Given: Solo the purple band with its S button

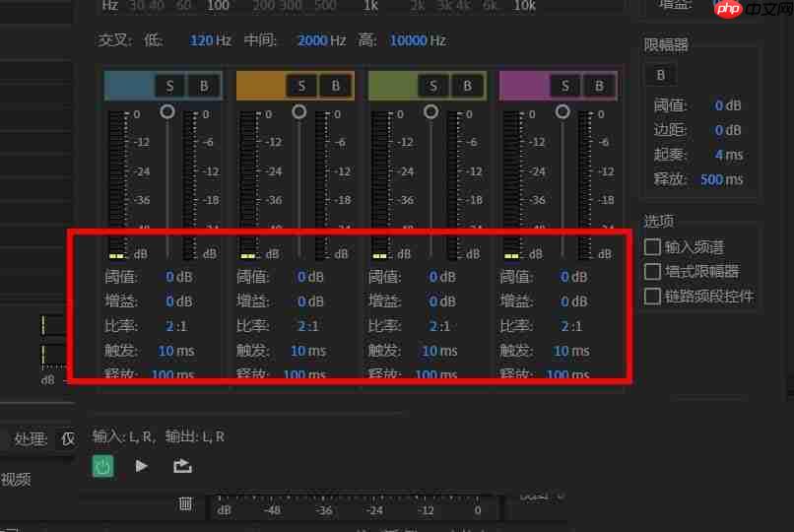Looking at the screenshot, I should click(564, 86).
